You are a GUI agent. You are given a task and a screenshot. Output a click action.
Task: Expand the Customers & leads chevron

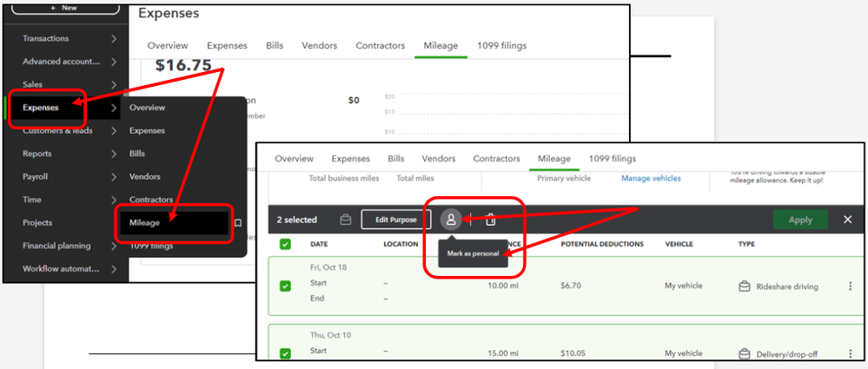tap(114, 131)
